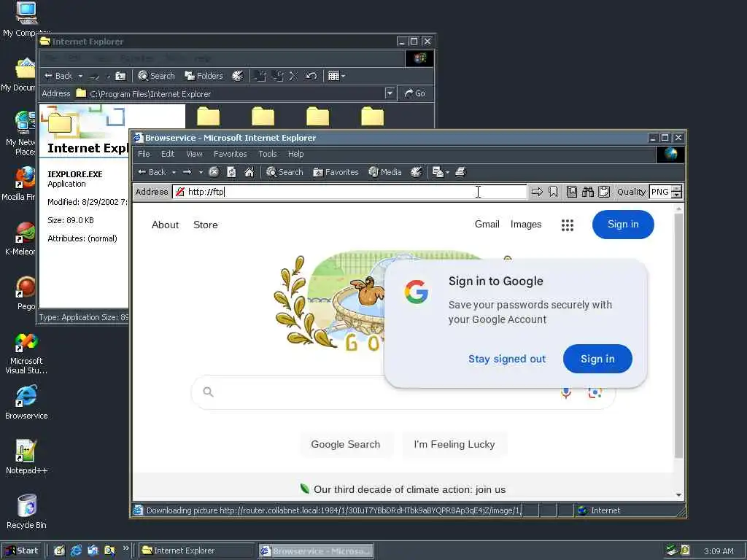Screen dimensions: 747x560
Task: Stop page loading in Browservice
Action: (214, 172)
